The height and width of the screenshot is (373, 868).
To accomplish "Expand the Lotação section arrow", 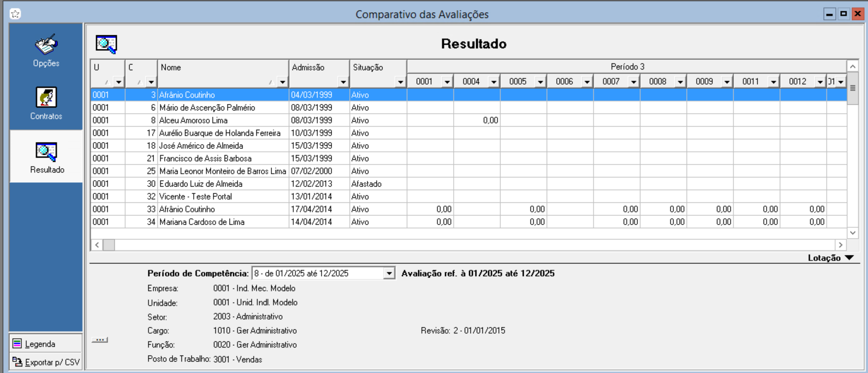I will coord(849,258).
